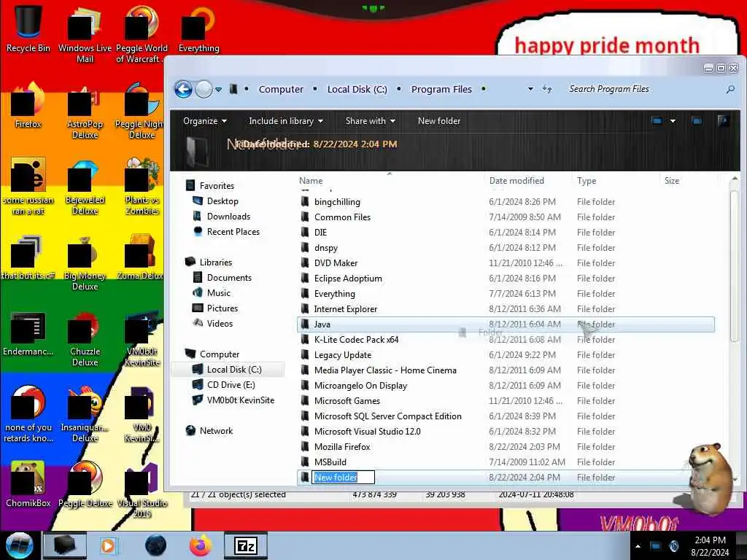
Task: Select the bingchilling folder
Action: click(x=337, y=202)
